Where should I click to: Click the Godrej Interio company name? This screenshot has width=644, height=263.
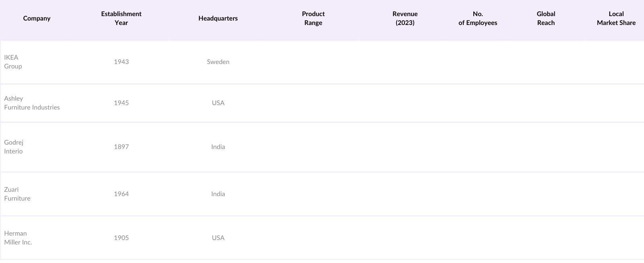(x=14, y=147)
